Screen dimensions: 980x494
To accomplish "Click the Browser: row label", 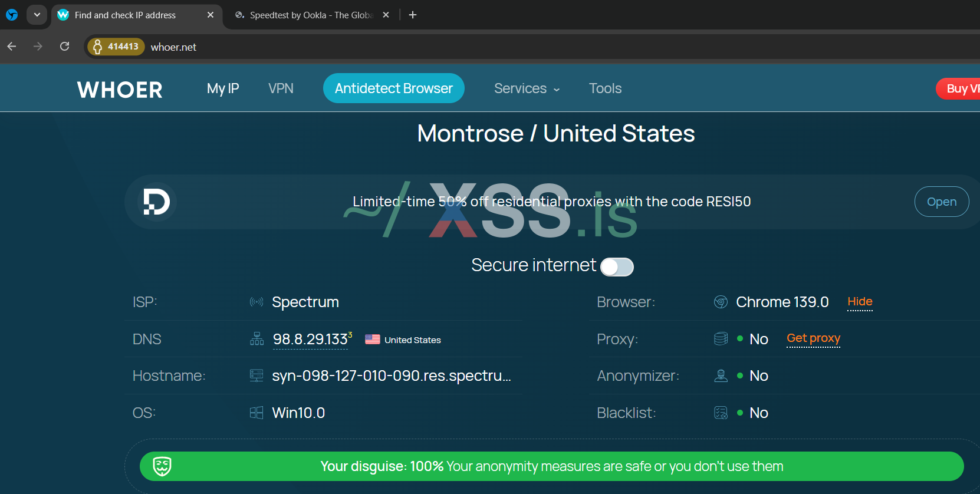I will (626, 302).
